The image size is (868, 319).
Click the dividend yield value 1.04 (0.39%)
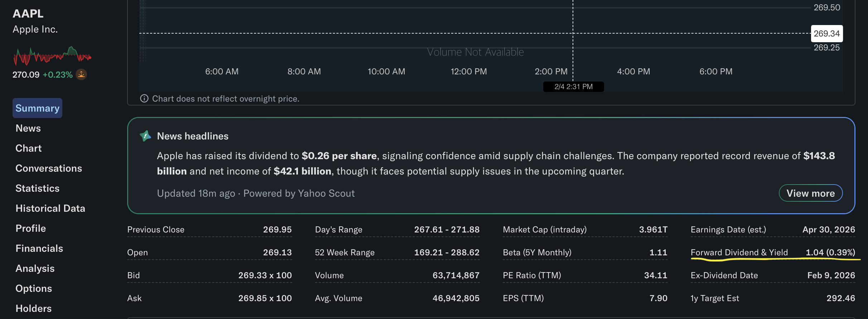click(x=830, y=252)
